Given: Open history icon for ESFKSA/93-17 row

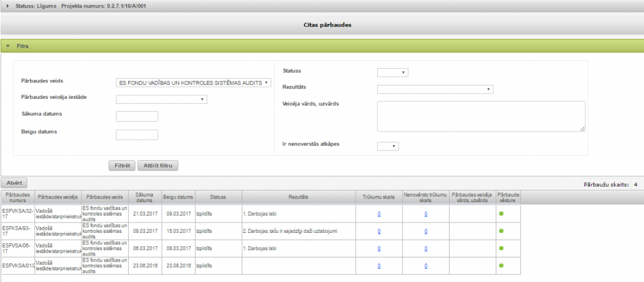Looking at the screenshot, I should 500,231.
